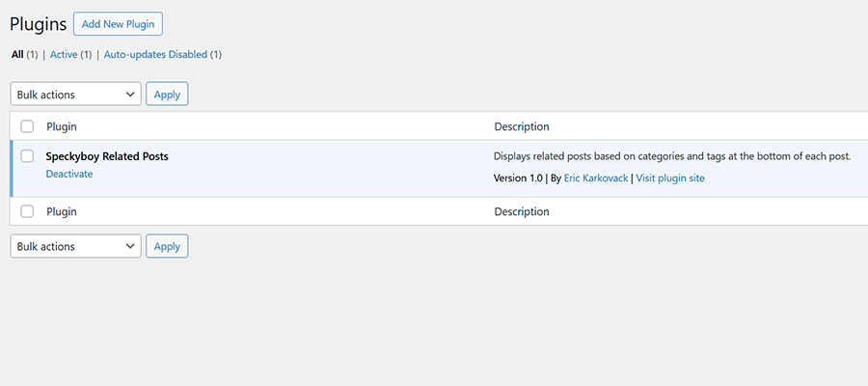868x386 pixels.
Task: Click the Add New Plugin button
Action: click(118, 23)
